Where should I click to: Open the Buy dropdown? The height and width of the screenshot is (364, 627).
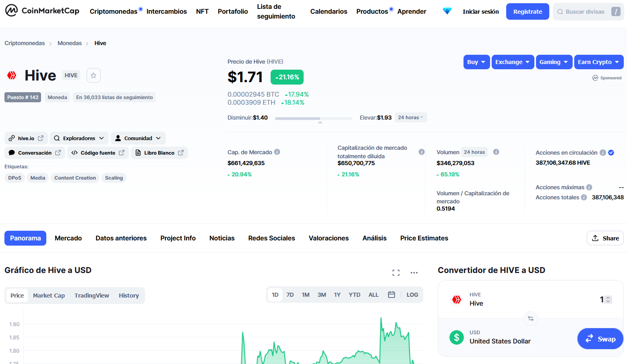click(476, 62)
